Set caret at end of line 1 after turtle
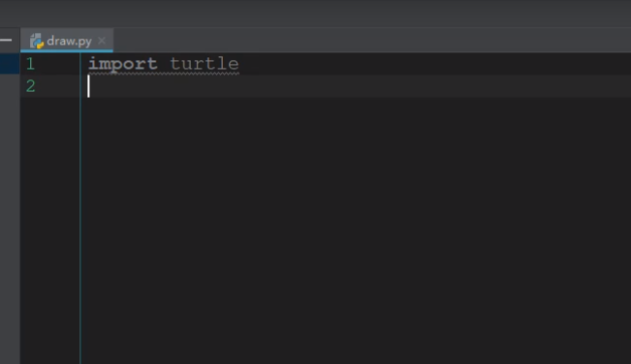 point(239,64)
